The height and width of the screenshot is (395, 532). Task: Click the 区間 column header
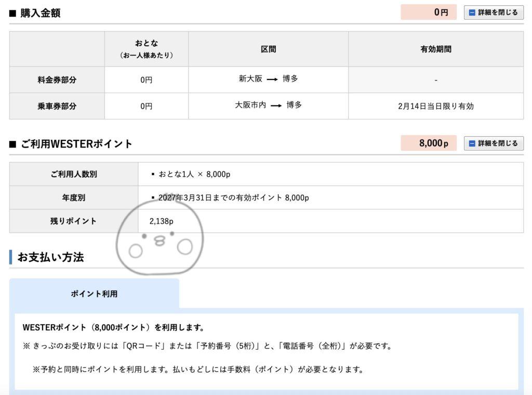[268, 49]
